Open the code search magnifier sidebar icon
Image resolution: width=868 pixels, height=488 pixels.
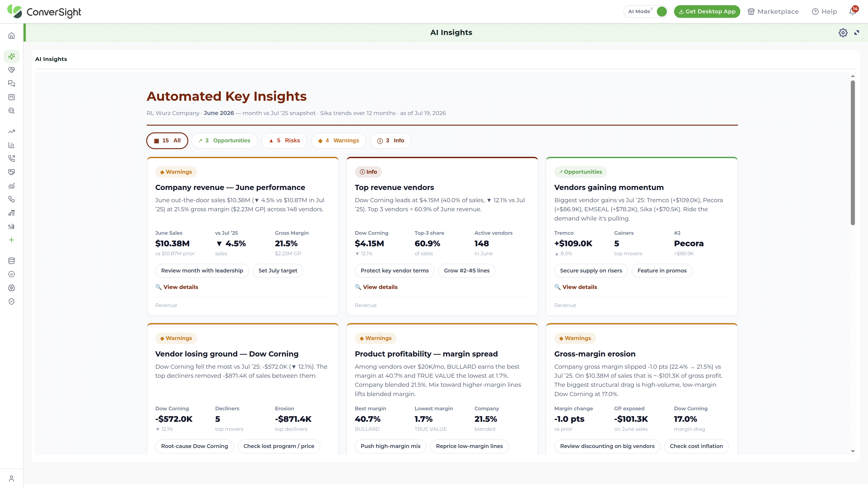click(x=12, y=111)
